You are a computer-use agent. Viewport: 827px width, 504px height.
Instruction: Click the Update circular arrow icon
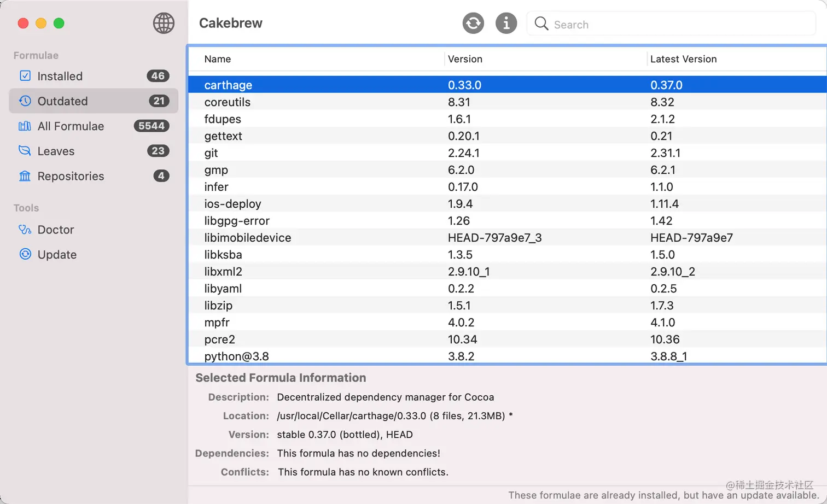pyautogui.click(x=25, y=254)
